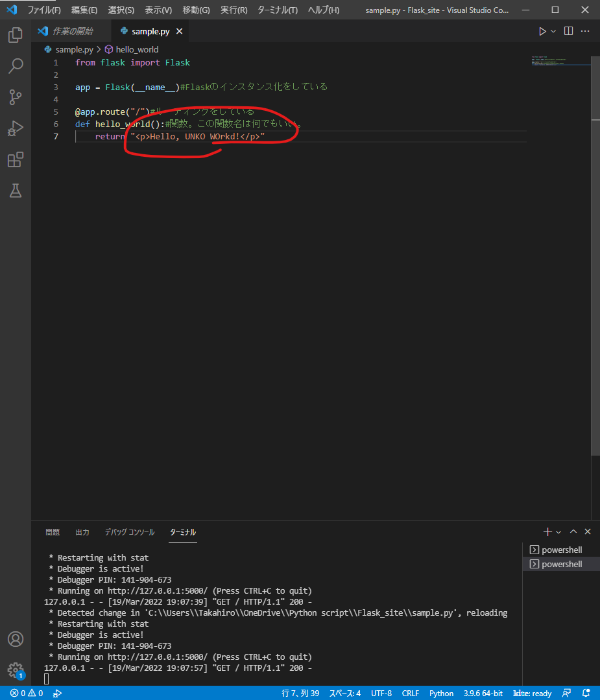Switch to the デバッグ コンソール panel tab
Viewport: 600px width, 700px height.
pyautogui.click(x=130, y=532)
